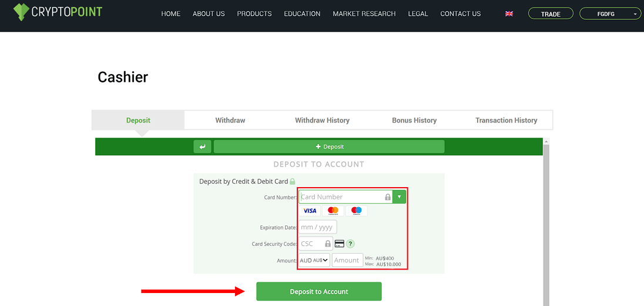Click the Card Number input field
The image size is (644, 306).
(x=341, y=197)
